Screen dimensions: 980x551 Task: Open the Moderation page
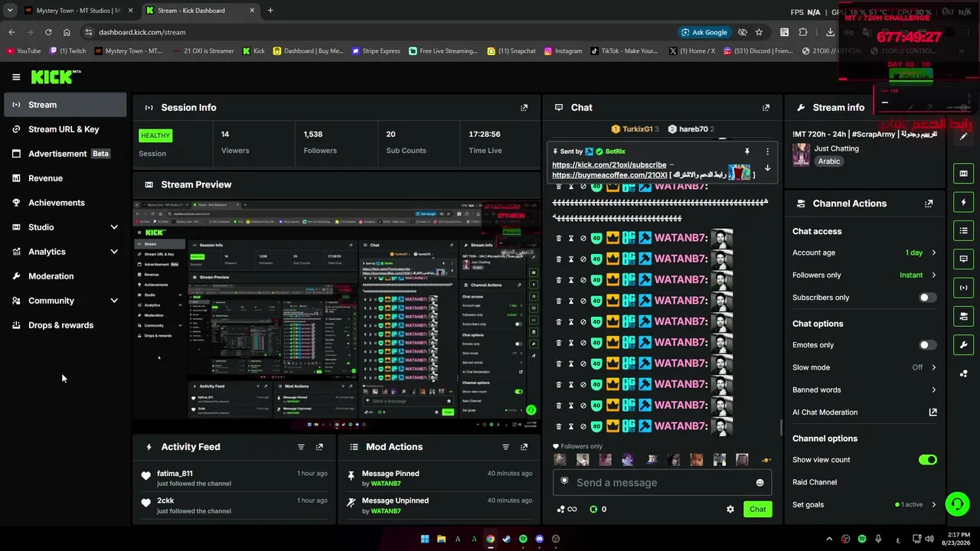(x=65, y=276)
